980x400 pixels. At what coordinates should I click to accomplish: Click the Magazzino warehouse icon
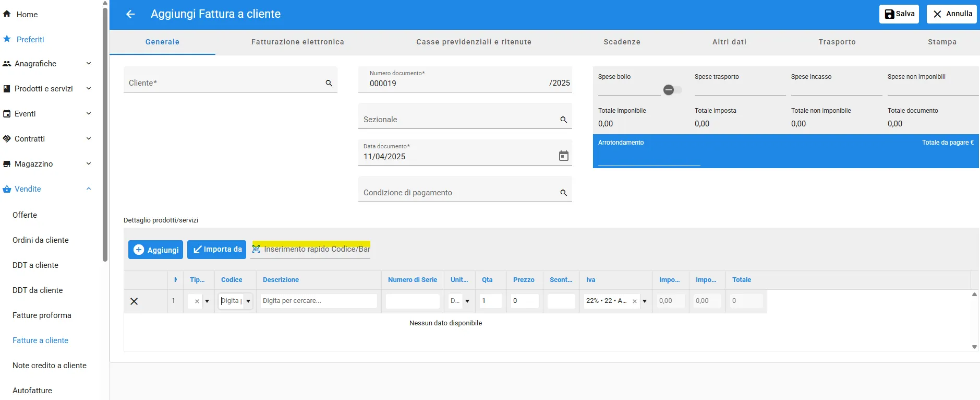point(7,164)
